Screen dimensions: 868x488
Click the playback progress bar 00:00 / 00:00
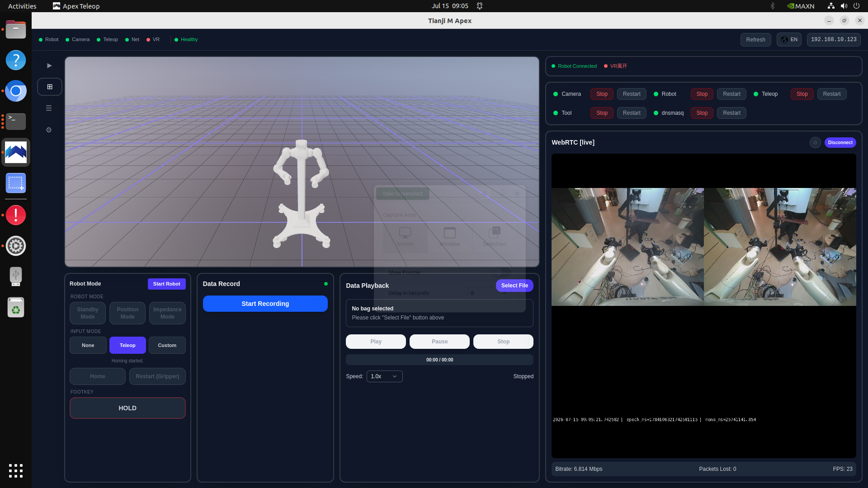(439, 360)
